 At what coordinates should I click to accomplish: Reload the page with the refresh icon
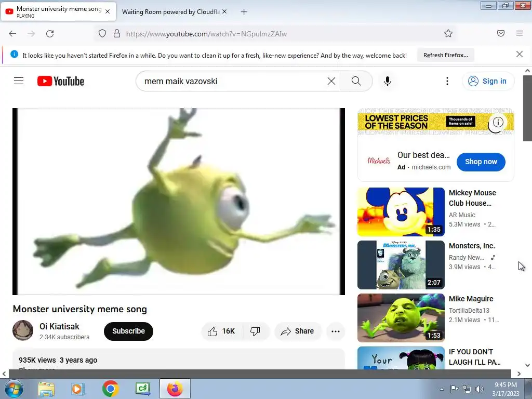coord(50,34)
